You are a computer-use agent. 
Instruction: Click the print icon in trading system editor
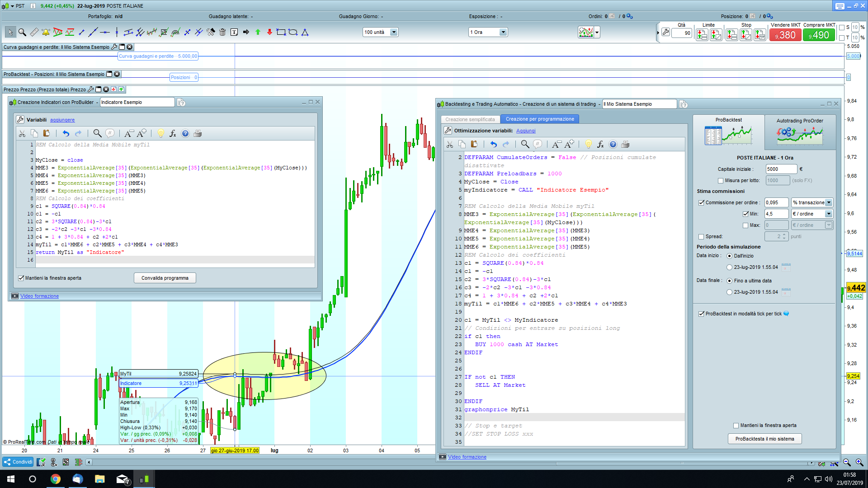click(625, 144)
